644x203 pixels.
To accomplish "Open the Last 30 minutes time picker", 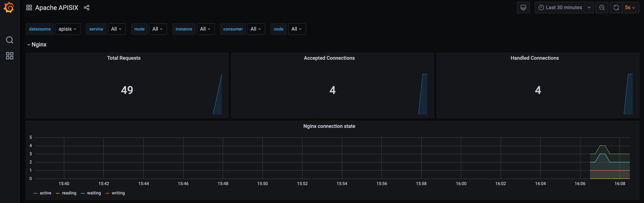I will point(564,8).
